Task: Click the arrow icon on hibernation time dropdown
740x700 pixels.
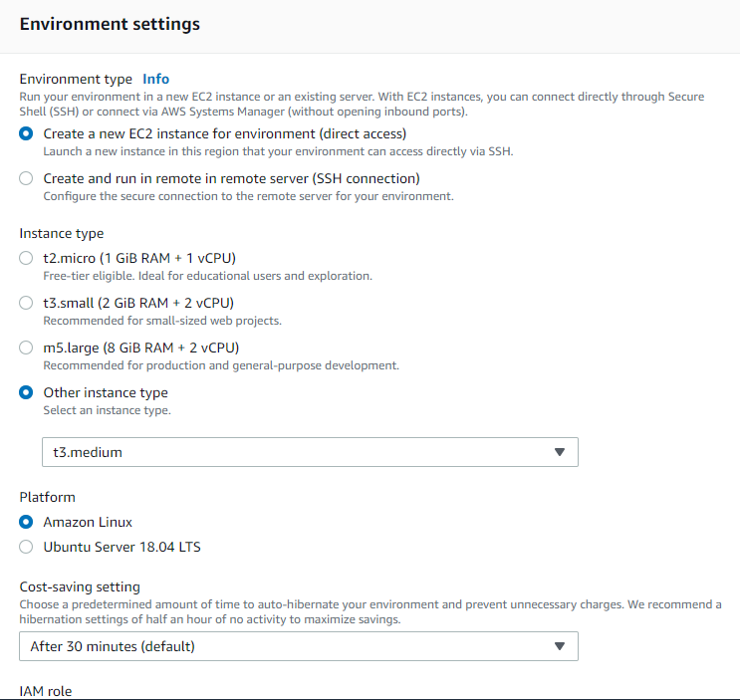Action: [560, 646]
